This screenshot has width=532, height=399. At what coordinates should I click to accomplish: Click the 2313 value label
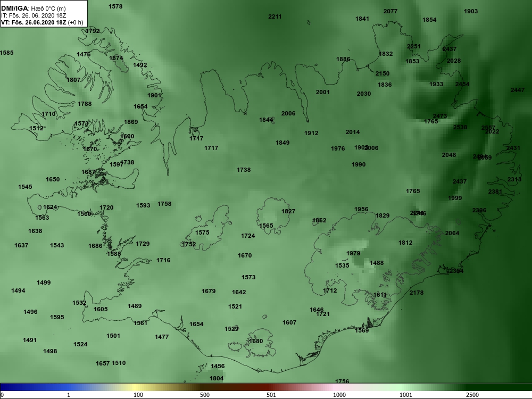514,179
